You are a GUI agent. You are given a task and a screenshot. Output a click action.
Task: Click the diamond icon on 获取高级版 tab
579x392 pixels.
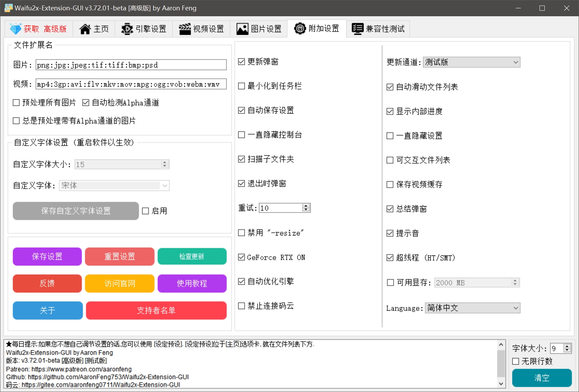(16, 29)
